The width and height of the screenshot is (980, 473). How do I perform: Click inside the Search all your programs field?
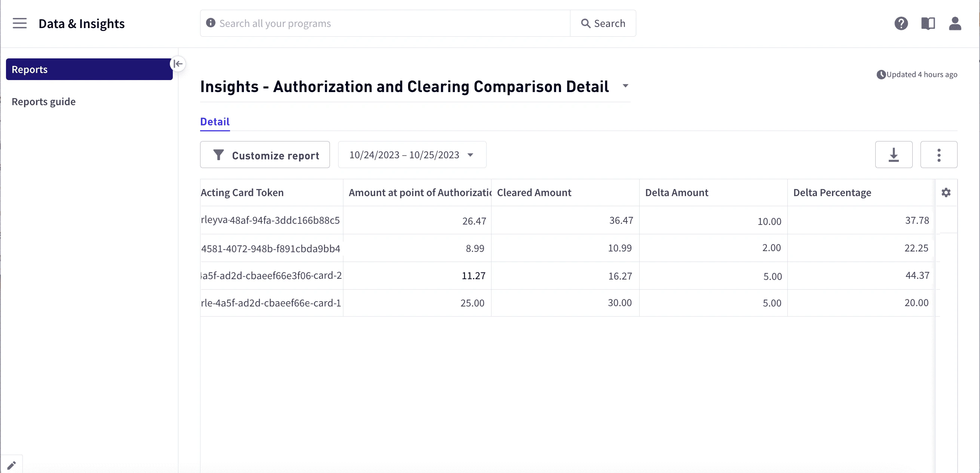tap(380, 23)
